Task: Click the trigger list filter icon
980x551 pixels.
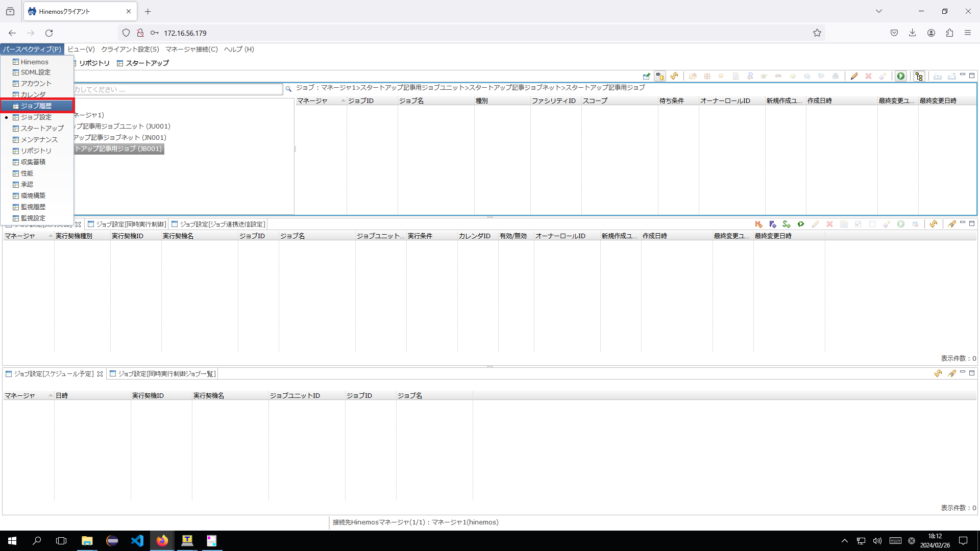Action: tap(952, 224)
